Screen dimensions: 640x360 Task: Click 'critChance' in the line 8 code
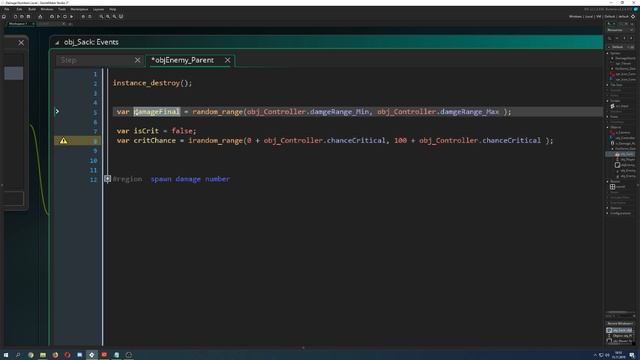[155, 140]
